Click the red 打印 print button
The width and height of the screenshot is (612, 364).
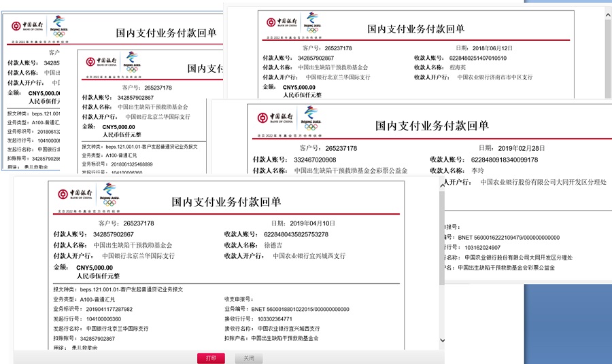click(x=211, y=358)
